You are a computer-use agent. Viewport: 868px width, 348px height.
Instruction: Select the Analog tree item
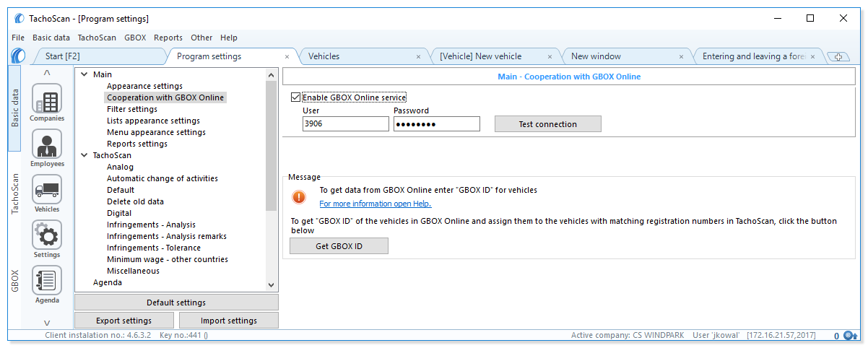tap(120, 167)
